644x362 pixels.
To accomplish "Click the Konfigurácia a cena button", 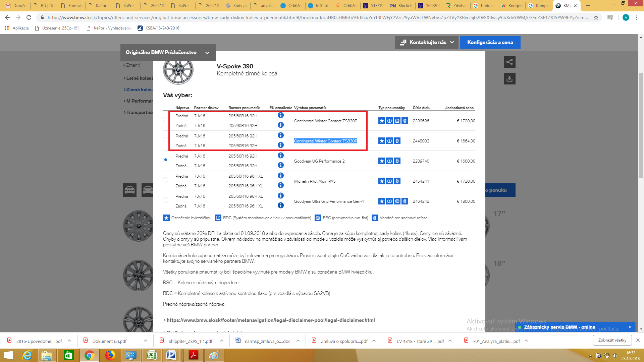I will [490, 42].
